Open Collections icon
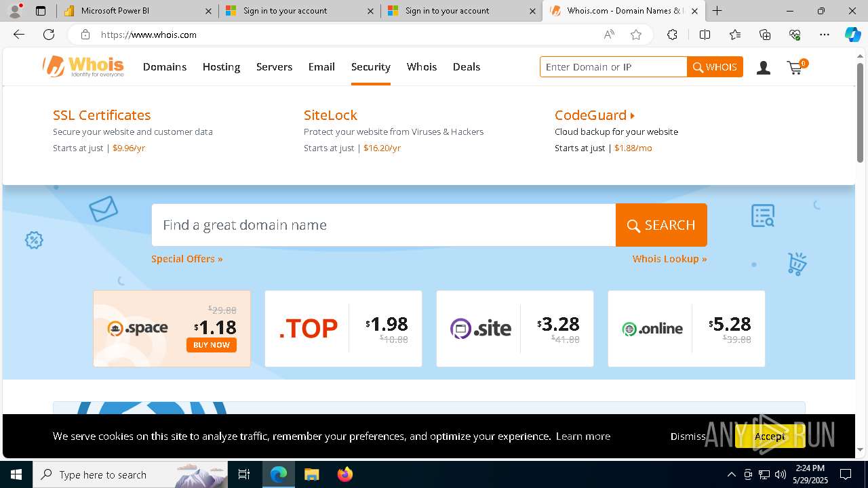 765,35
